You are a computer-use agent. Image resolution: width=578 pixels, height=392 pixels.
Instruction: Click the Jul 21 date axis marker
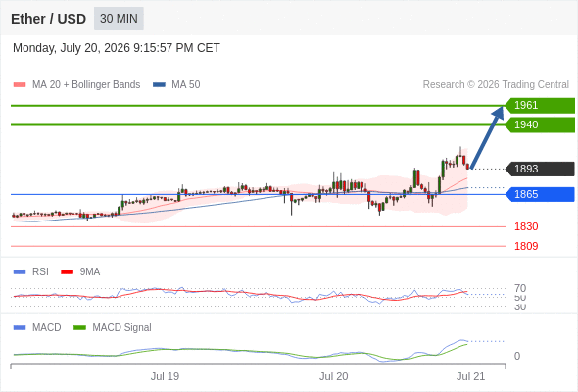coord(471,376)
